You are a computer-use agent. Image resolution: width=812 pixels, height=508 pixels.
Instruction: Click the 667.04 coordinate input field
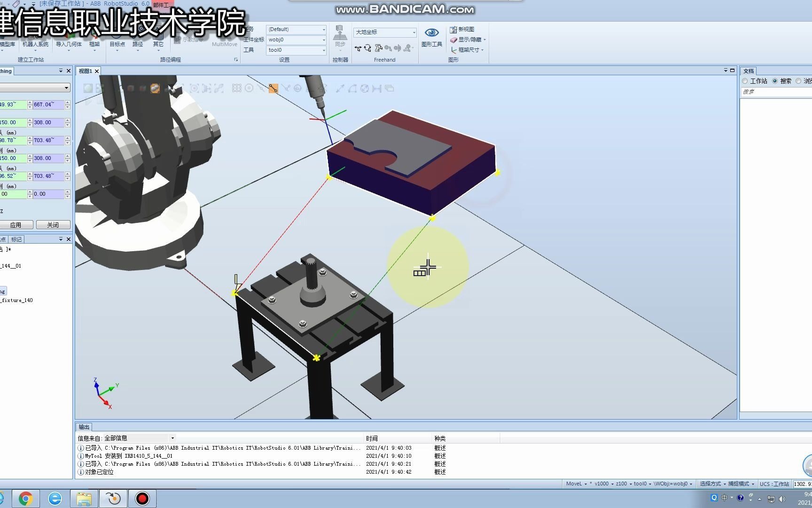48,104
